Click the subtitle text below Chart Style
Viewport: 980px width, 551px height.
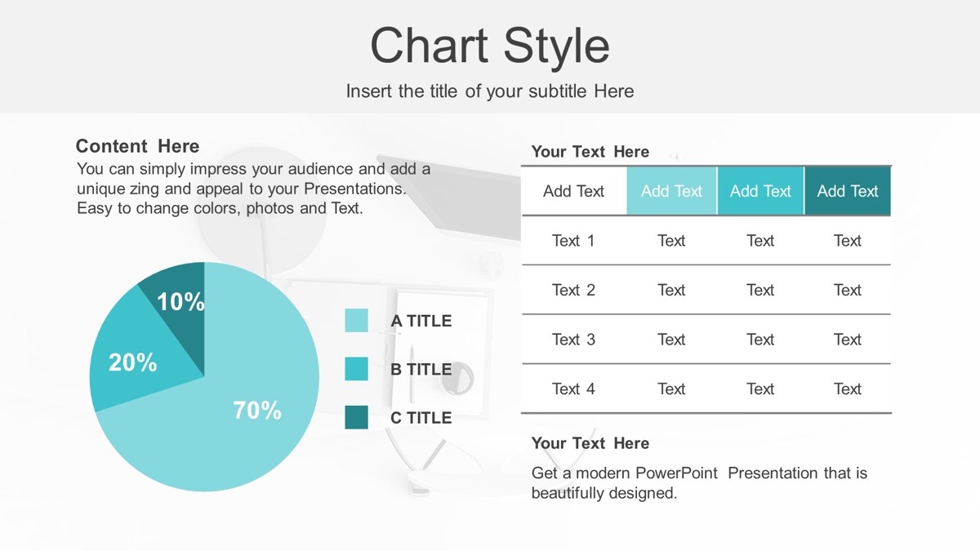click(490, 91)
